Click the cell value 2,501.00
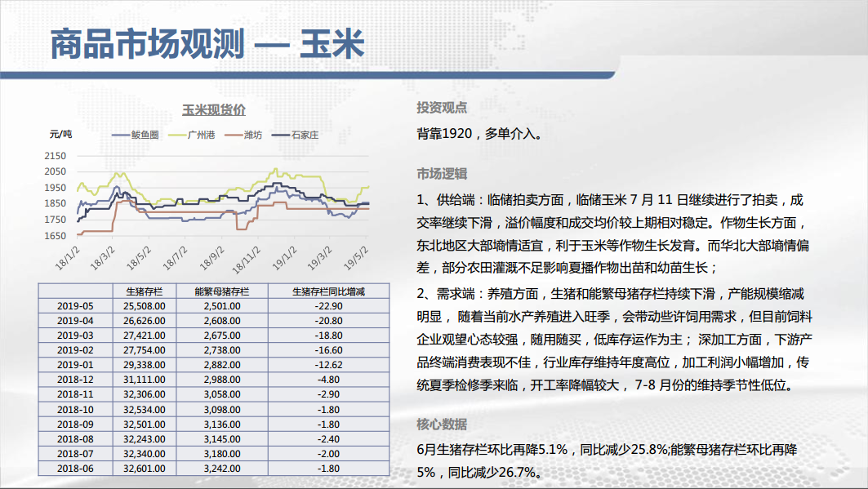This screenshot has height=489, width=868. 222,306
